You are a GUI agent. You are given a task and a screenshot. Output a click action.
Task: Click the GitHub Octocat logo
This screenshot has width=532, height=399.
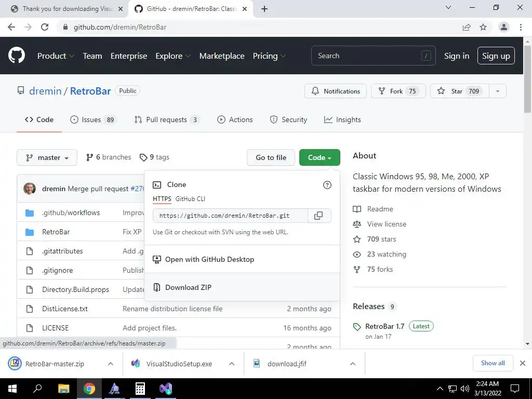click(17, 56)
